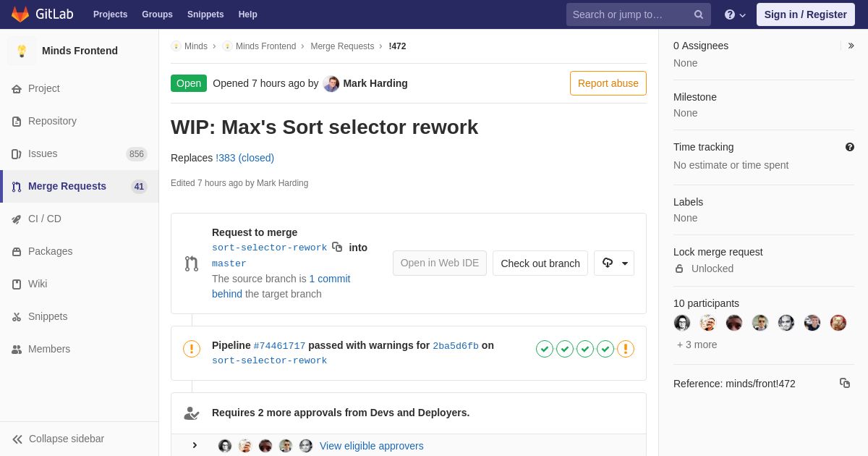Click the Snippets scissors icon
Screen dimensions: 868x456
click(x=17, y=317)
